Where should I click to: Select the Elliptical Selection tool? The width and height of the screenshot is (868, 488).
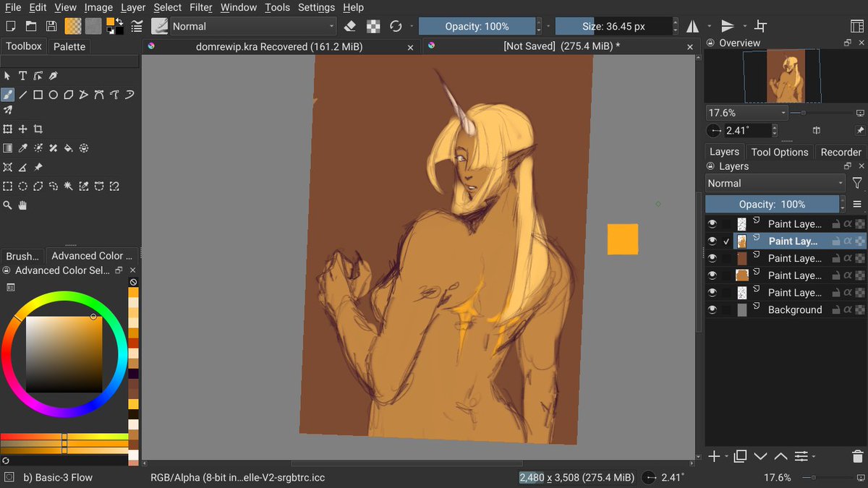[x=23, y=186]
